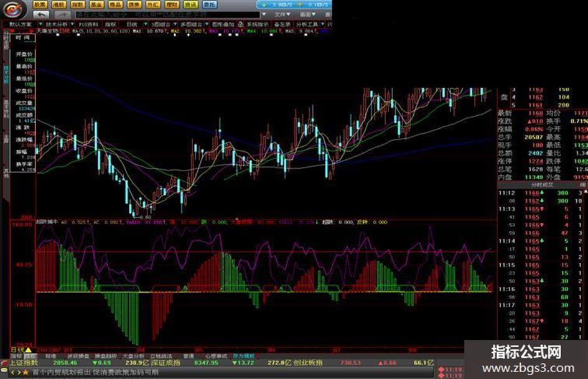Click the lock icon beside 图形叠加
This screenshot has width=588, height=379.
pos(240,24)
